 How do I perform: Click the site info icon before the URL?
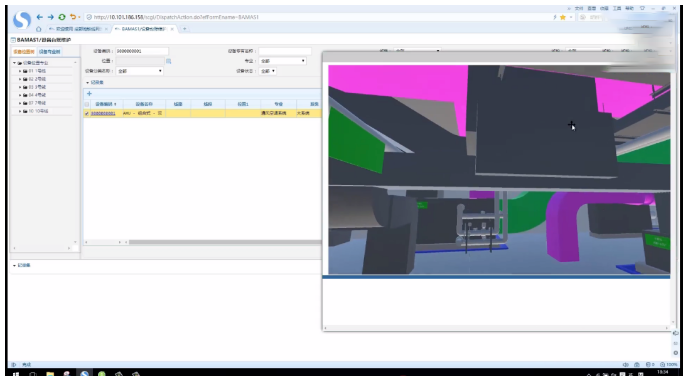point(89,17)
